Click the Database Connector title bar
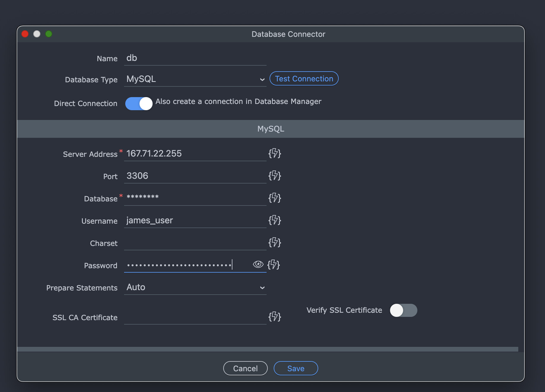This screenshot has width=545, height=392. (x=287, y=34)
